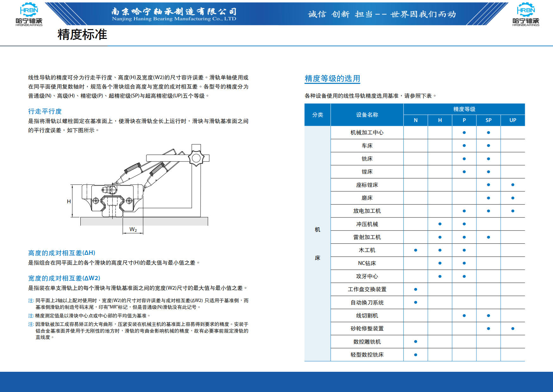Image resolution: width=553 pixels, height=392 pixels.
Task: Click the linear guide measurement diagram
Action: (138, 189)
